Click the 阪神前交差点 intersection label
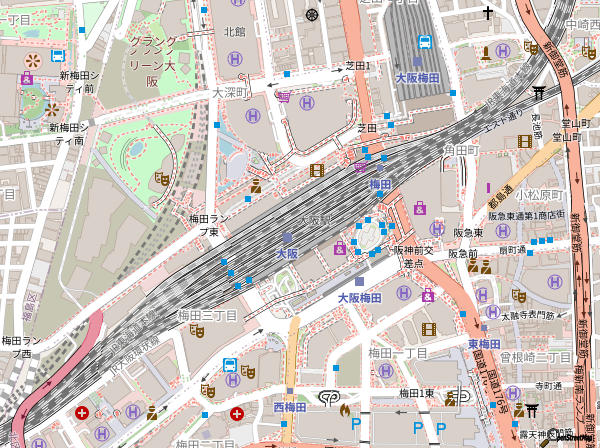600x448 pixels. pyautogui.click(x=414, y=256)
